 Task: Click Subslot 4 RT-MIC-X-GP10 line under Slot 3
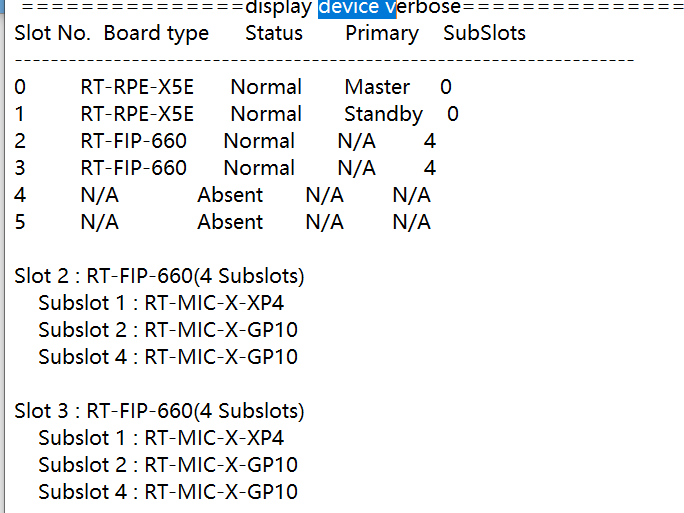(x=168, y=492)
